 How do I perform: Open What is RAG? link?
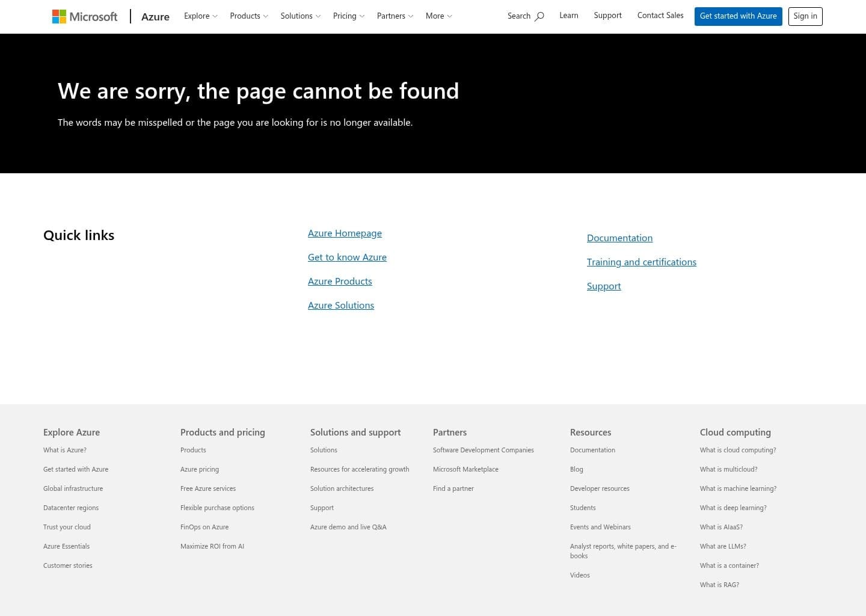point(719,585)
